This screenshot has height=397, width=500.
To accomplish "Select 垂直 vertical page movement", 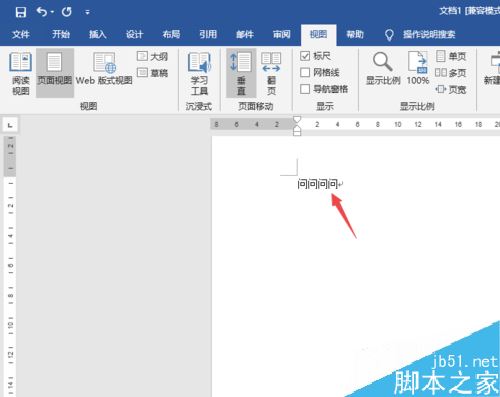I will point(241,73).
